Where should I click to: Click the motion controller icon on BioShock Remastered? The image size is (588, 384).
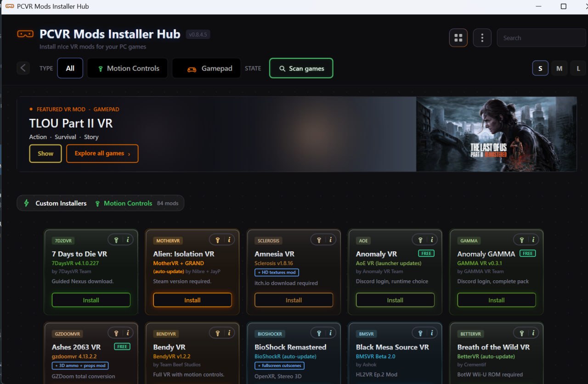point(319,333)
